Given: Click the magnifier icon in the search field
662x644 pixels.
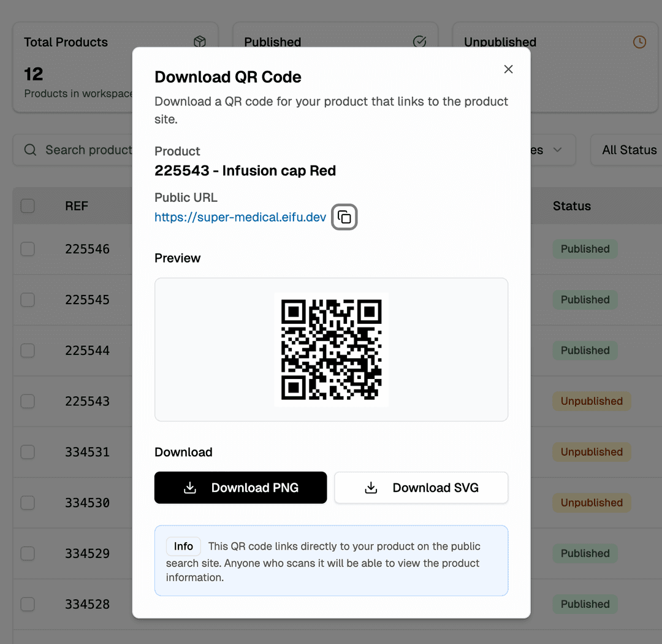Looking at the screenshot, I should tap(29, 150).
